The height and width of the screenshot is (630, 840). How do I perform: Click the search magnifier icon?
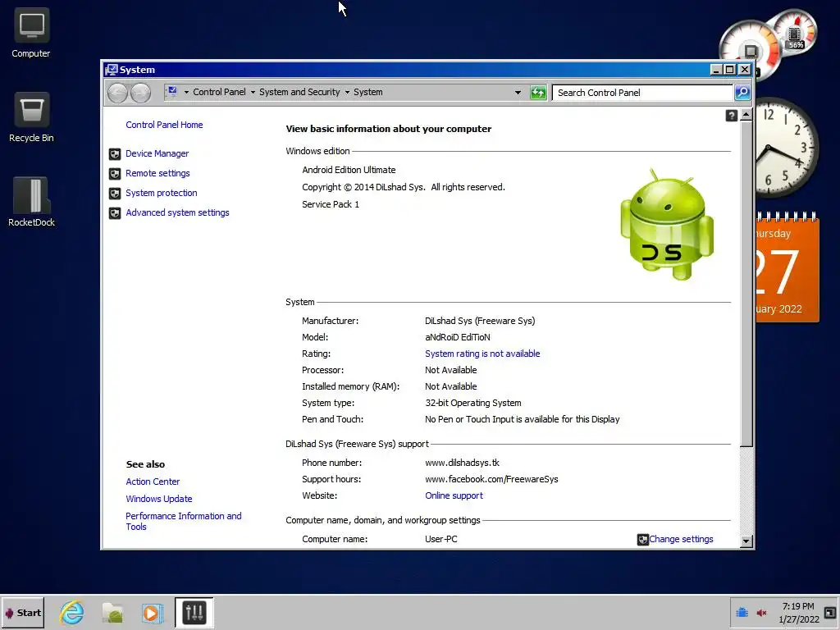click(742, 93)
